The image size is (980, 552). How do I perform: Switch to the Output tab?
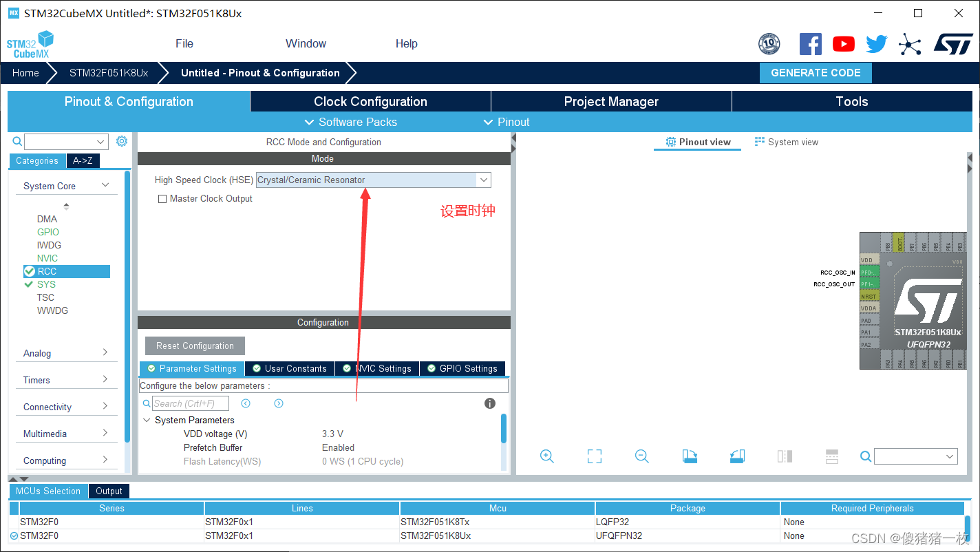tap(109, 491)
